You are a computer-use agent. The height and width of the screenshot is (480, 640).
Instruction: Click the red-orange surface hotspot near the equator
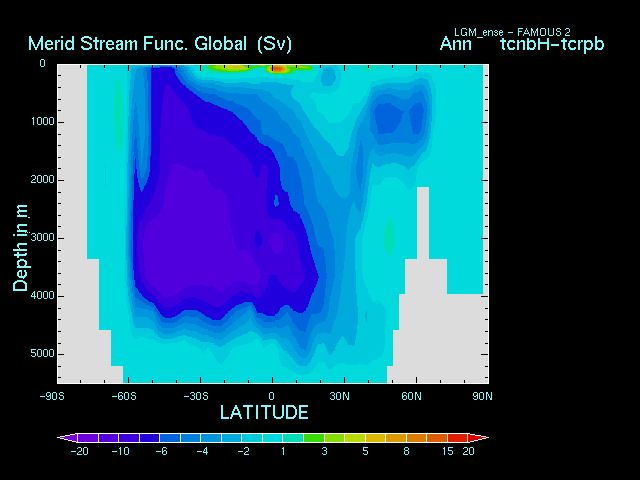(278, 69)
